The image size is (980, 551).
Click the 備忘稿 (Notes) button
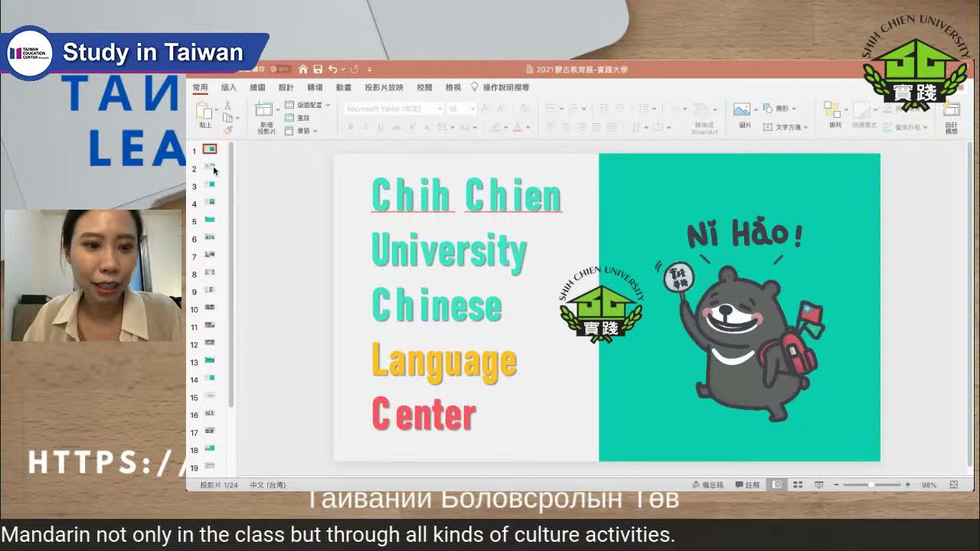click(707, 485)
